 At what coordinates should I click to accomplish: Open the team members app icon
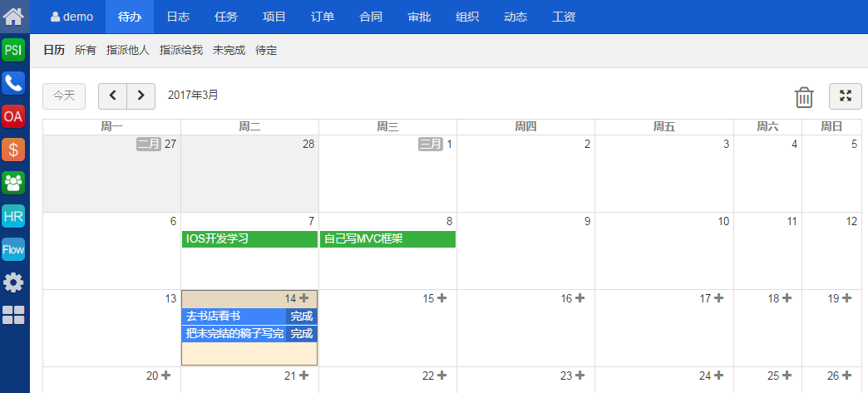pos(13,183)
